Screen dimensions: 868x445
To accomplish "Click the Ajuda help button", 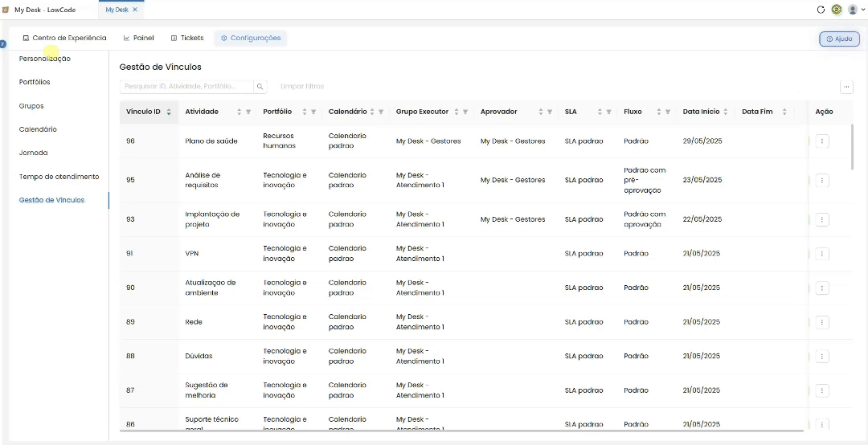I will (839, 39).
